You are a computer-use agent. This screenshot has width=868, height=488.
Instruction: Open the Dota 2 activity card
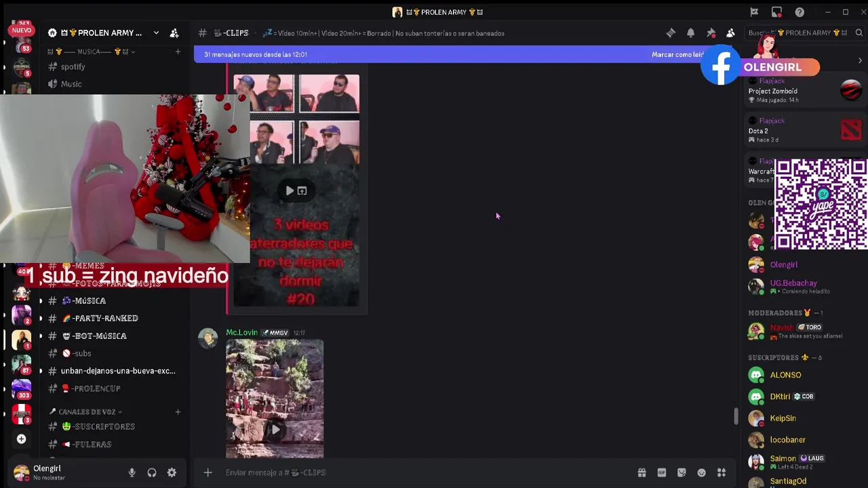pyautogui.click(x=805, y=130)
